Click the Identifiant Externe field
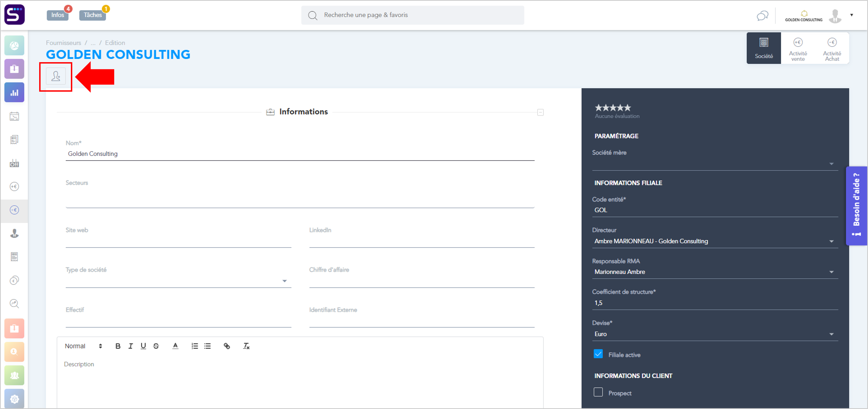Image resolution: width=868 pixels, height=409 pixels. (422, 321)
